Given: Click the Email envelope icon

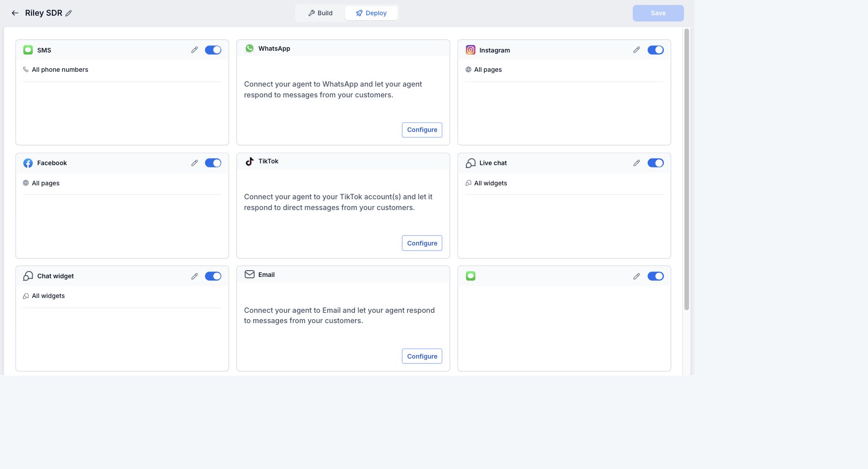Looking at the screenshot, I should coord(250,274).
